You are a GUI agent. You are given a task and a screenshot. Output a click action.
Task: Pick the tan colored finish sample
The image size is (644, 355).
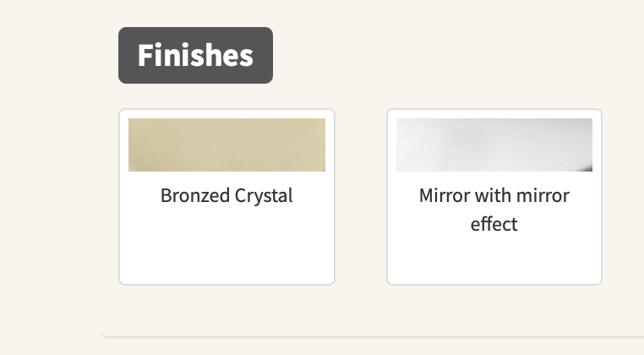226,145
